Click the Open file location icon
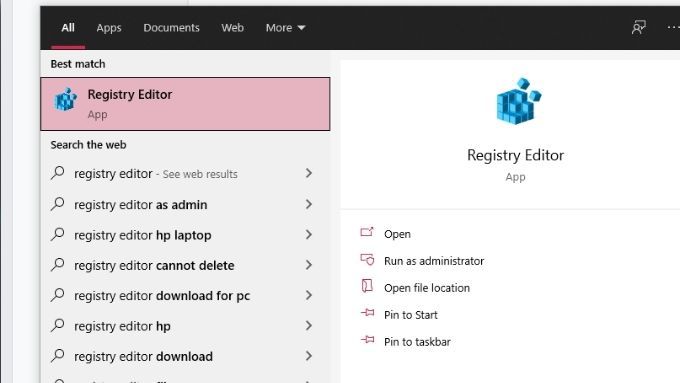The image size is (680, 383). coord(367,286)
